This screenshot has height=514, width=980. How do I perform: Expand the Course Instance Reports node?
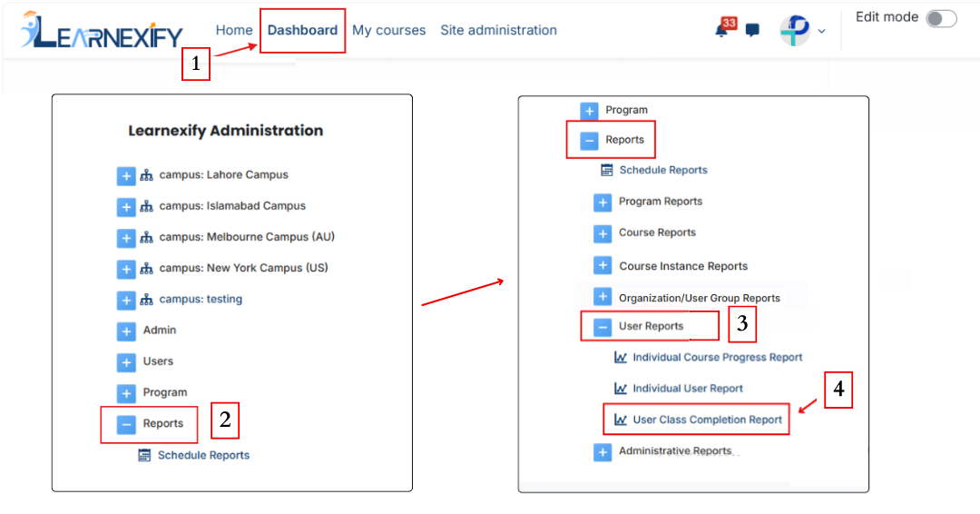click(603, 265)
